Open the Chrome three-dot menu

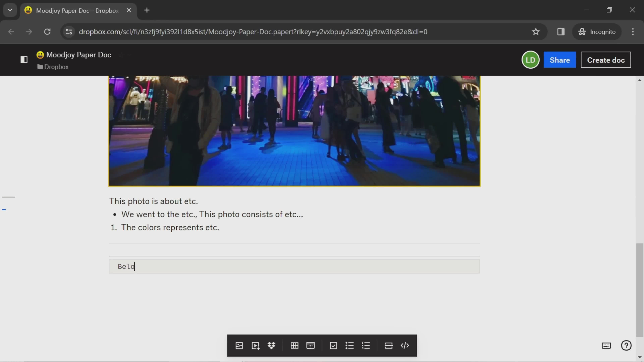pyautogui.click(x=633, y=32)
